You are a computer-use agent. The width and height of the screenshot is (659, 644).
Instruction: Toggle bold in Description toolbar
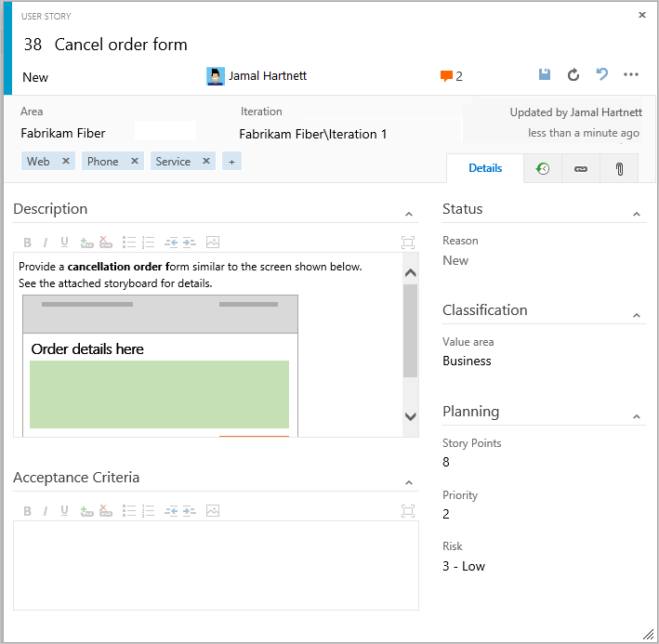pyautogui.click(x=27, y=243)
